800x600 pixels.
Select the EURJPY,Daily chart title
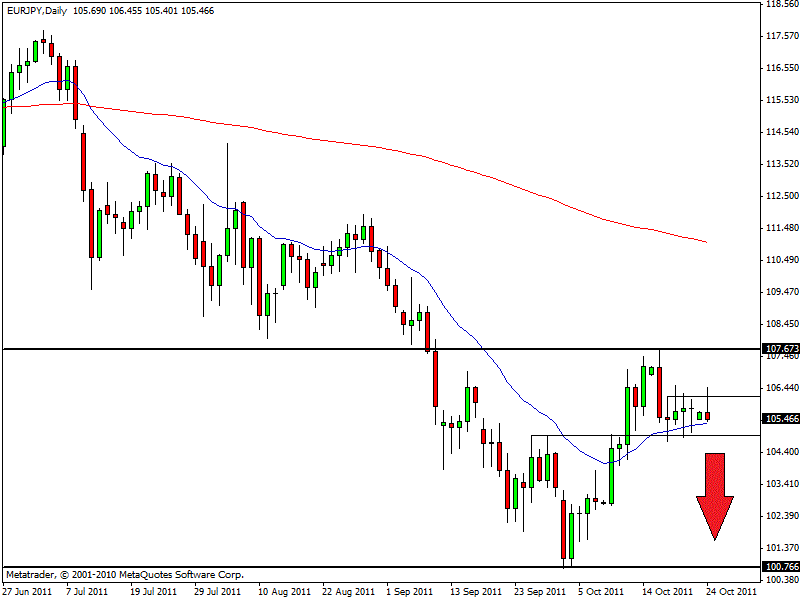point(36,8)
